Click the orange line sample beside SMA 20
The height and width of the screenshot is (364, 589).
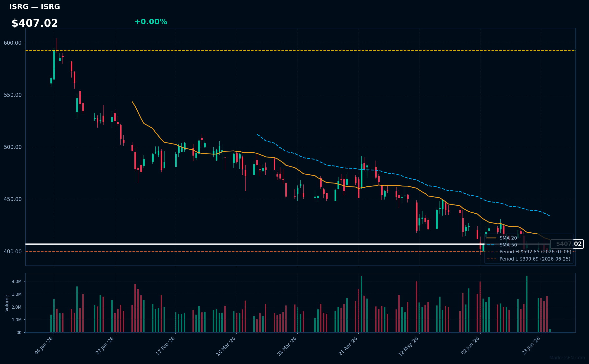491,238
